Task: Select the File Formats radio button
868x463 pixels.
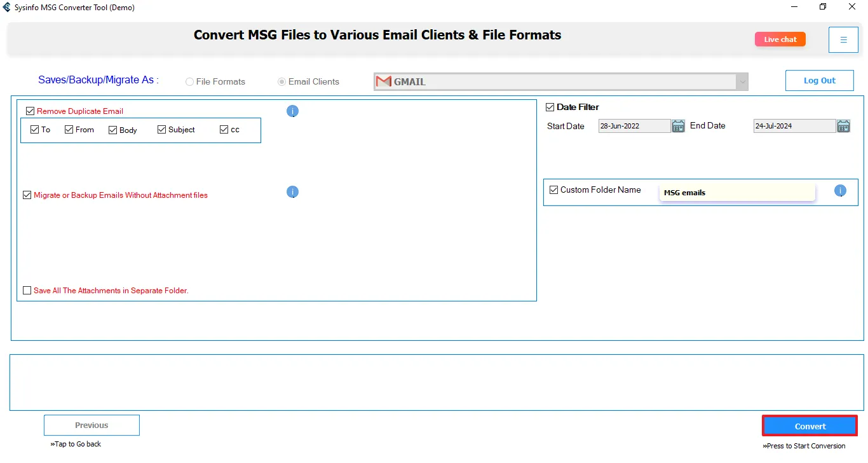Action: click(190, 82)
